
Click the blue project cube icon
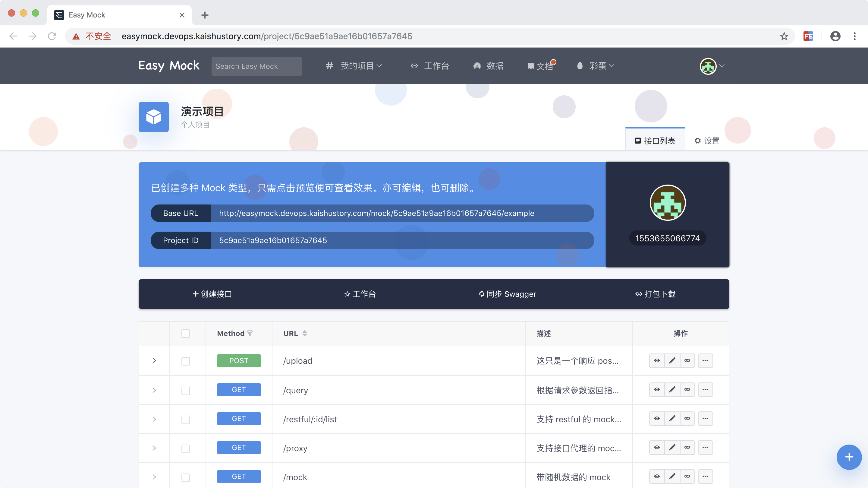[x=154, y=117]
